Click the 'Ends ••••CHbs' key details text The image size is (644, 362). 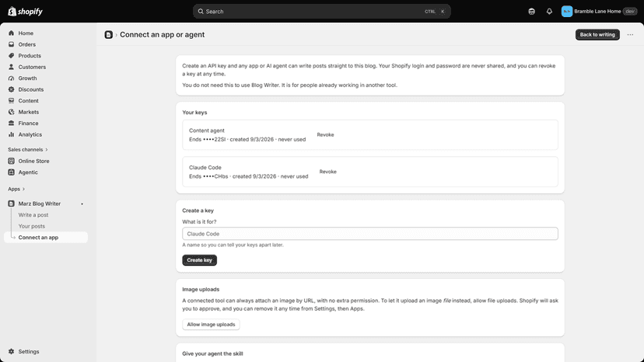click(x=248, y=176)
